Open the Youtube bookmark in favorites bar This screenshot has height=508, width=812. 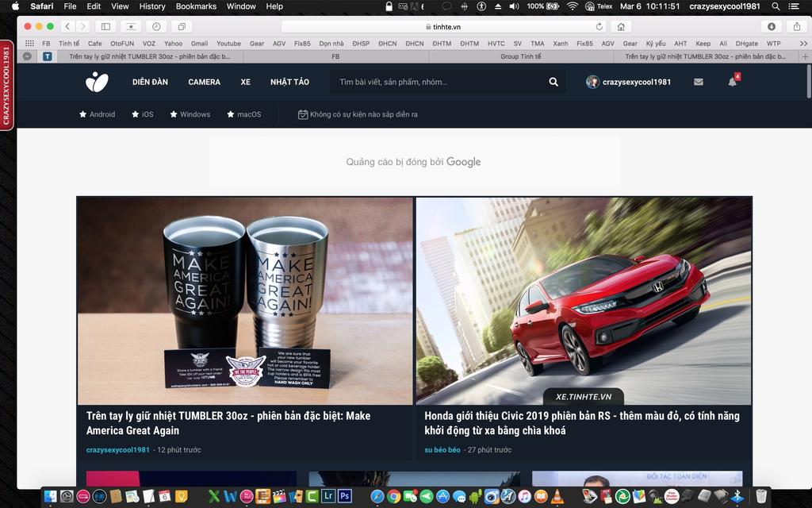228,44
